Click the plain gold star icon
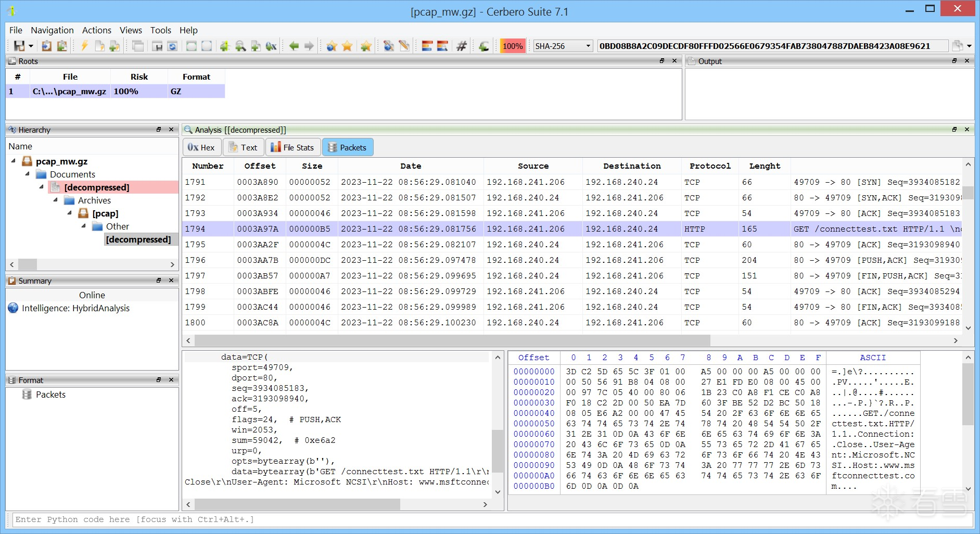The image size is (980, 534). (x=347, y=46)
